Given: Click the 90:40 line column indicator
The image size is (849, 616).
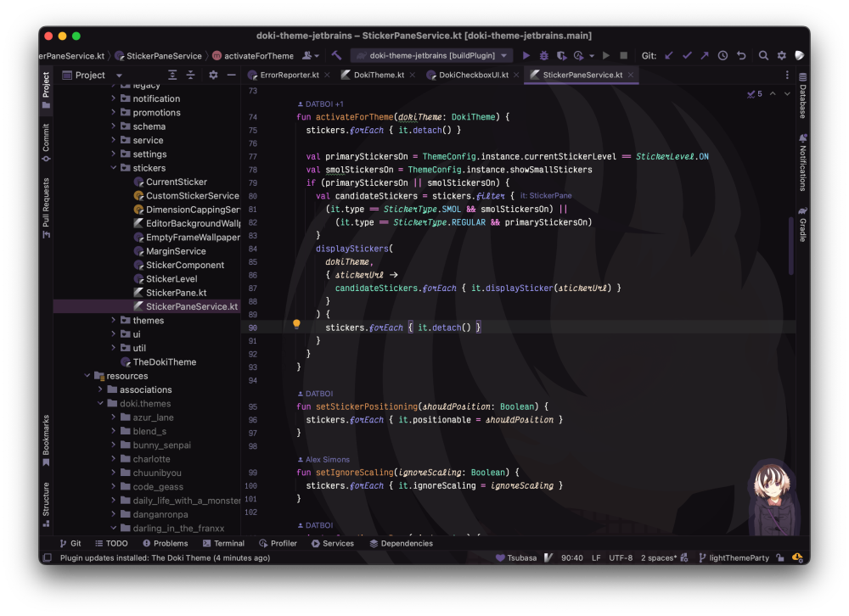Looking at the screenshot, I should [571, 557].
